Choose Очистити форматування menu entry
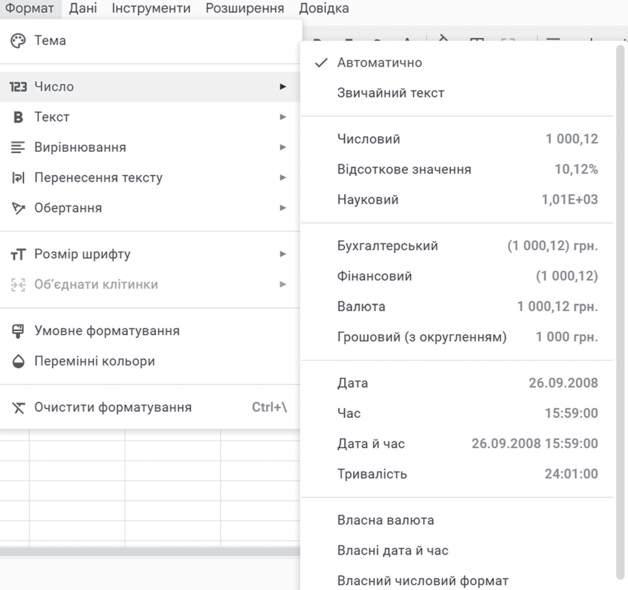Image resolution: width=628 pixels, height=590 pixels. pyautogui.click(x=150, y=407)
